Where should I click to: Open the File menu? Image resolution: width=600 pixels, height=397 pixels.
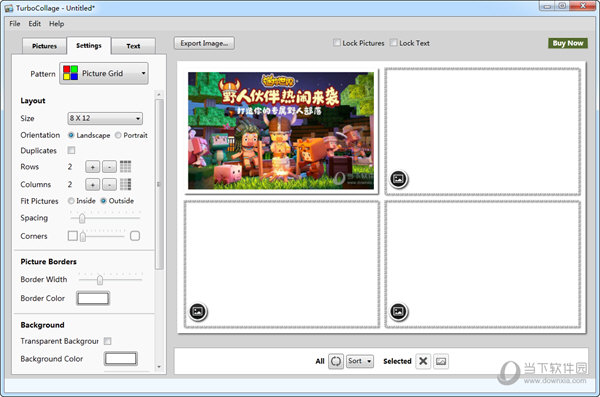15,24
